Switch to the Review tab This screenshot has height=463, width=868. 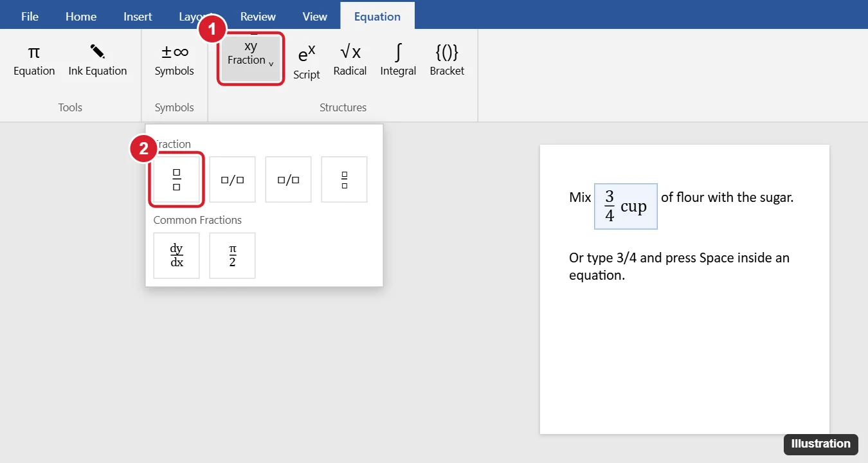[x=258, y=17]
